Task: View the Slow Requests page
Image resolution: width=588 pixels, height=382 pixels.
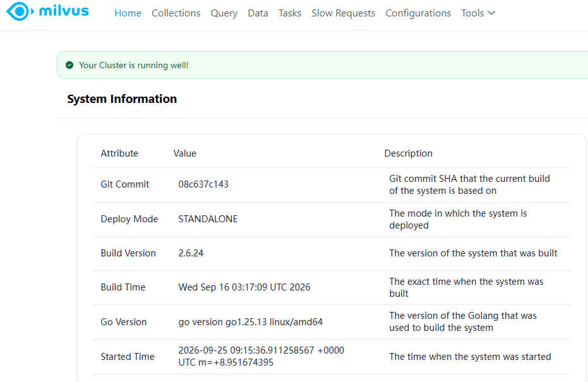Action: pos(343,13)
